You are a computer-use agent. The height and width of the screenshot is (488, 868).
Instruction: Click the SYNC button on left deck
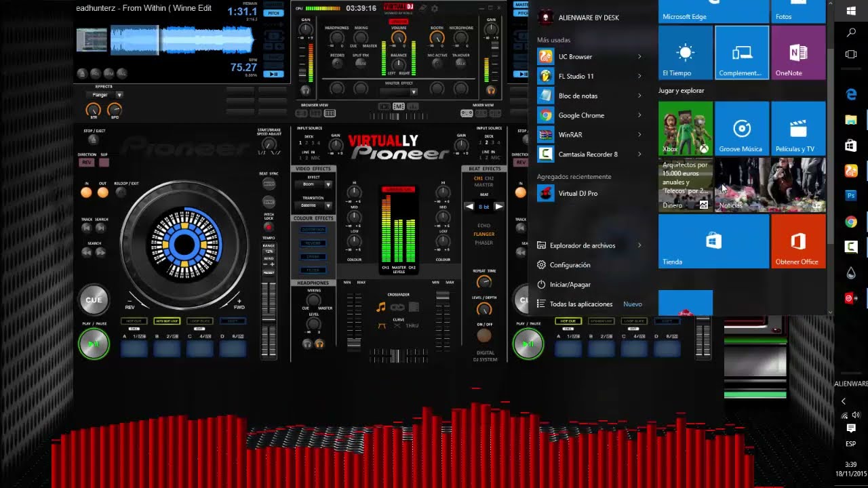click(x=269, y=202)
